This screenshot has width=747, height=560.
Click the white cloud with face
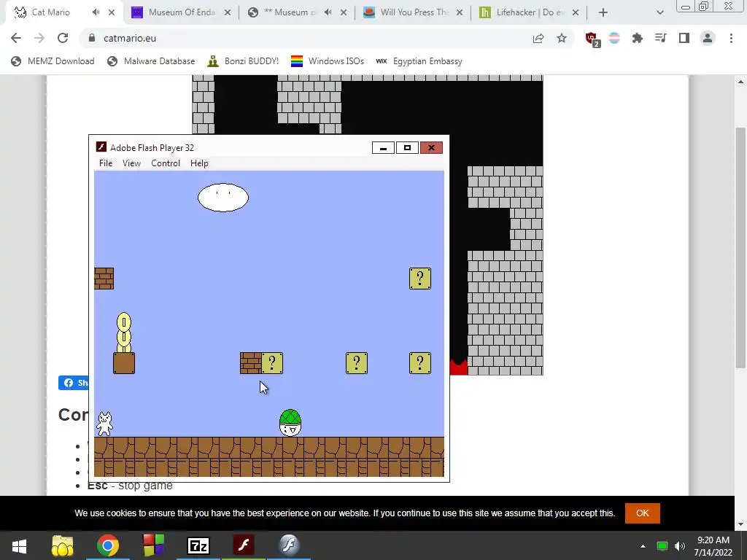pos(223,197)
